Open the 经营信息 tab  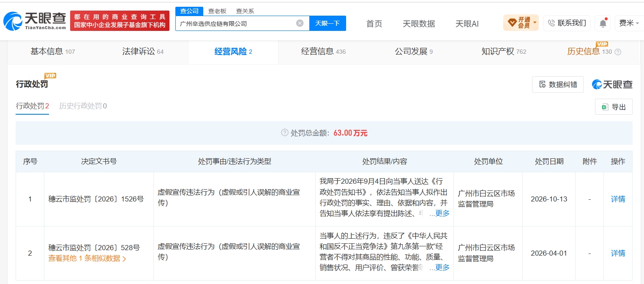(323, 52)
